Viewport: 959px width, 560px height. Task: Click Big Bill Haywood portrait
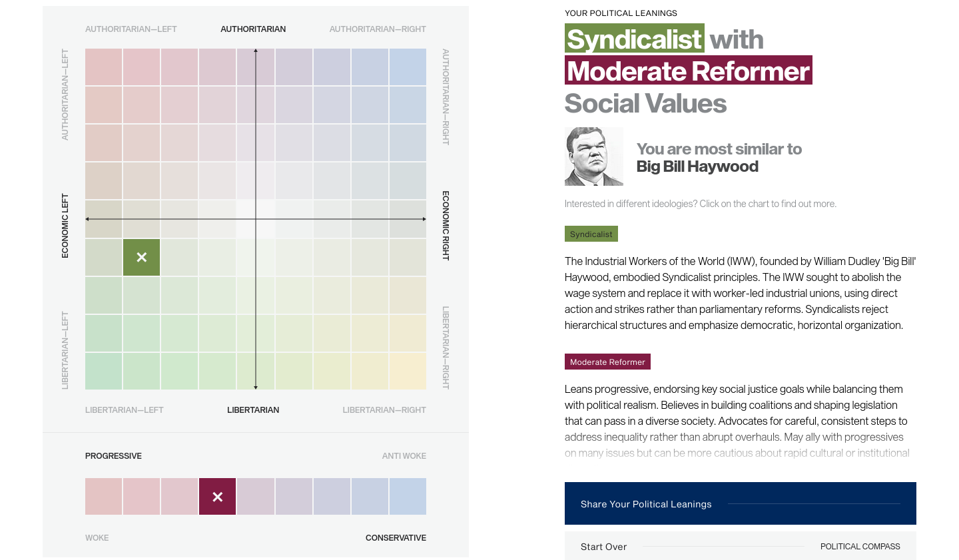593,156
